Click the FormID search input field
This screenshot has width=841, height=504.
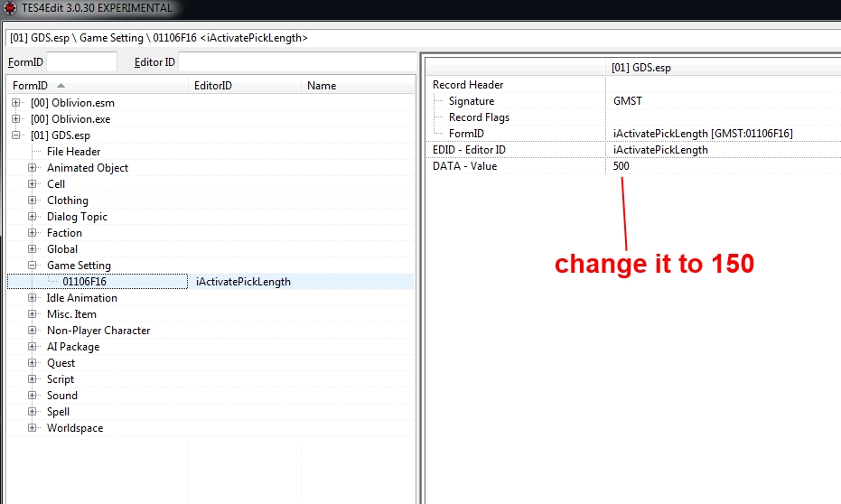pos(81,62)
